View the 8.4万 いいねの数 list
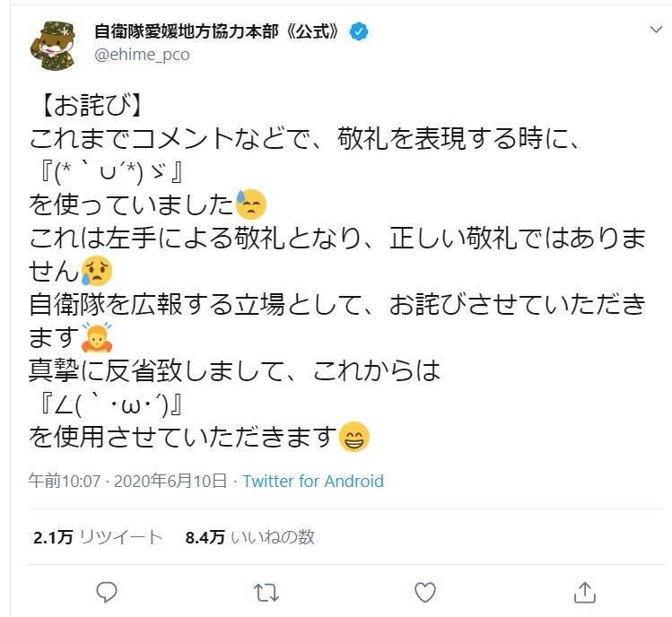The width and height of the screenshot is (672, 617). point(249,537)
